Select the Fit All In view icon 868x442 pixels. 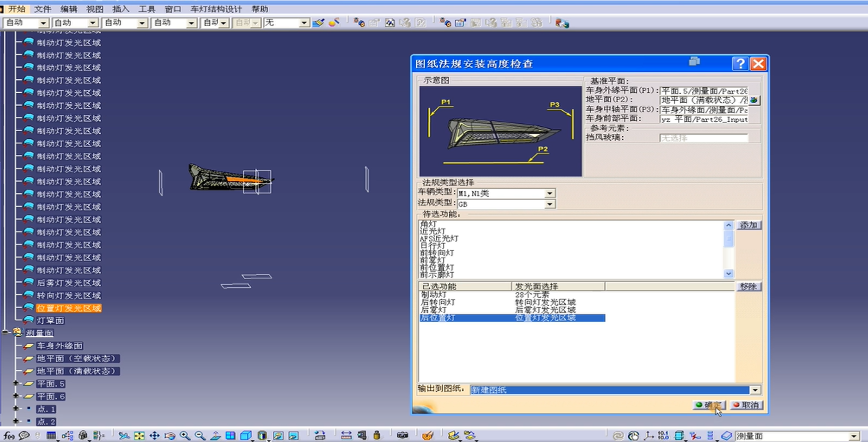pyautogui.click(x=139, y=435)
